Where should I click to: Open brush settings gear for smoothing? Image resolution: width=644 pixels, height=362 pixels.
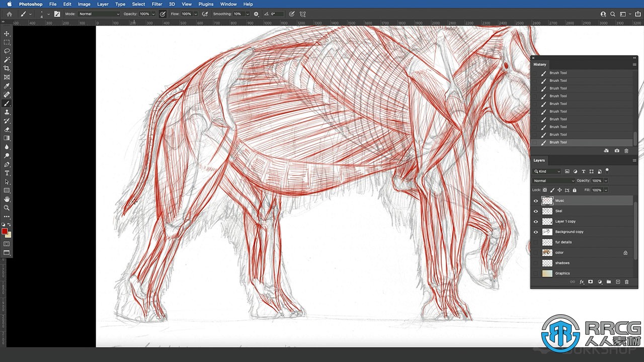[x=256, y=14]
